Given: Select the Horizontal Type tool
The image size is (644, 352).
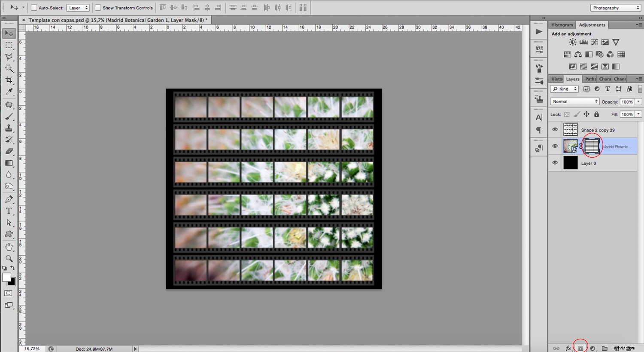Looking at the screenshot, I should pyautogui.click(x=9, y=211).
